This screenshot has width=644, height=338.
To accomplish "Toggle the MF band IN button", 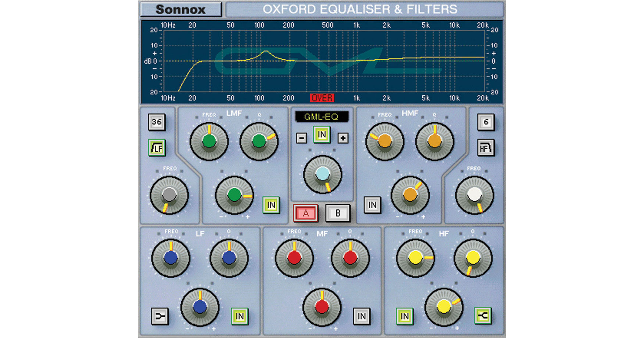I will click(x=362, y=316).
